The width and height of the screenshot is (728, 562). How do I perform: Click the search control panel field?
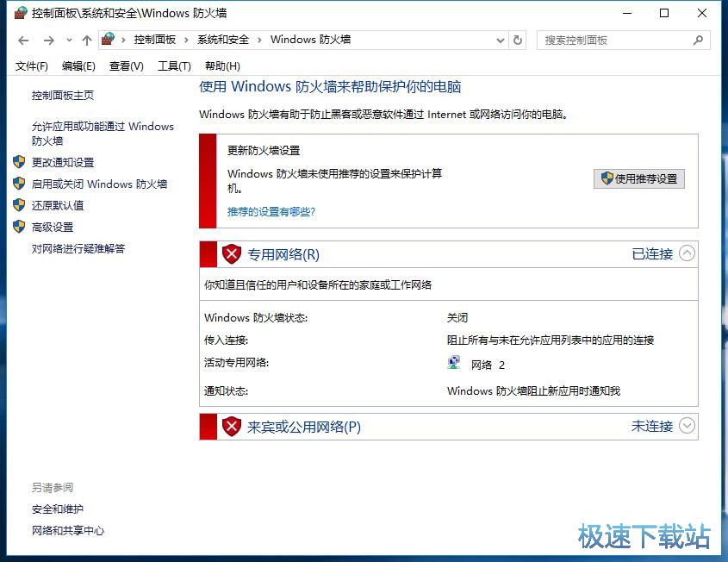coord(623,41)
